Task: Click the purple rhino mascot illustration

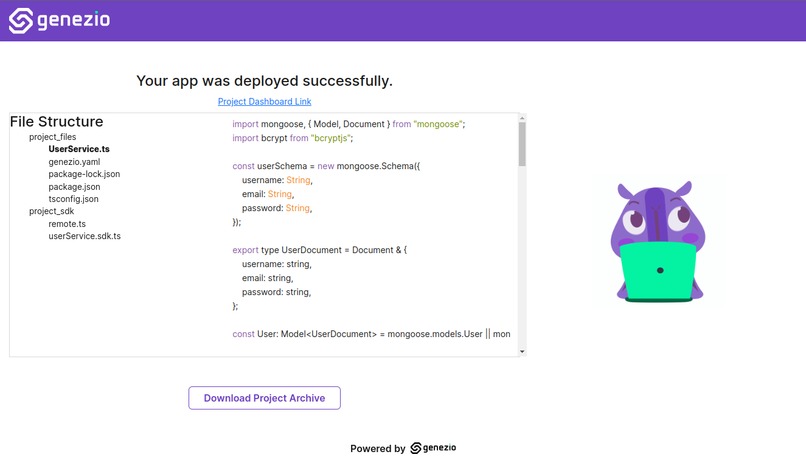Action: tap(657, 242)
